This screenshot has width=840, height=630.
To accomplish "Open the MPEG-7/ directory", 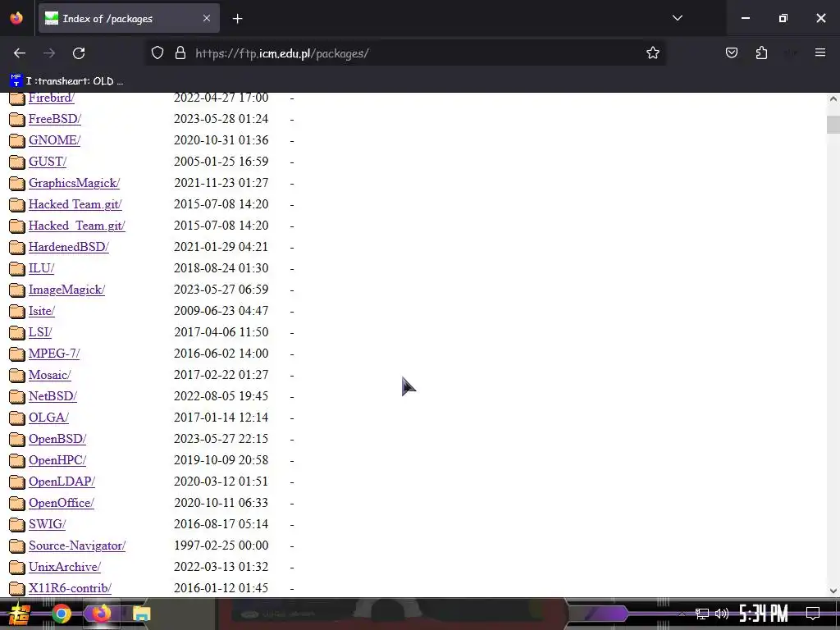I will coord(54,354).
